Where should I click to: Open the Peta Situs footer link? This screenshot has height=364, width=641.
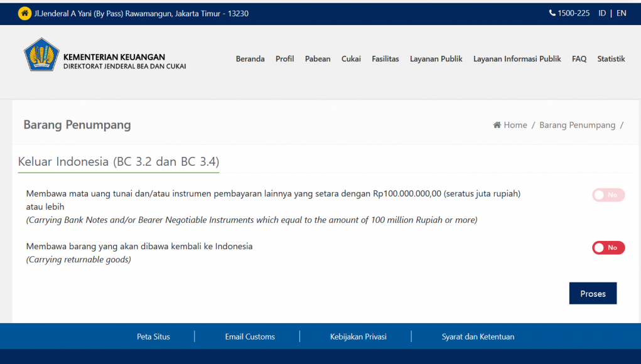[153, 337]
